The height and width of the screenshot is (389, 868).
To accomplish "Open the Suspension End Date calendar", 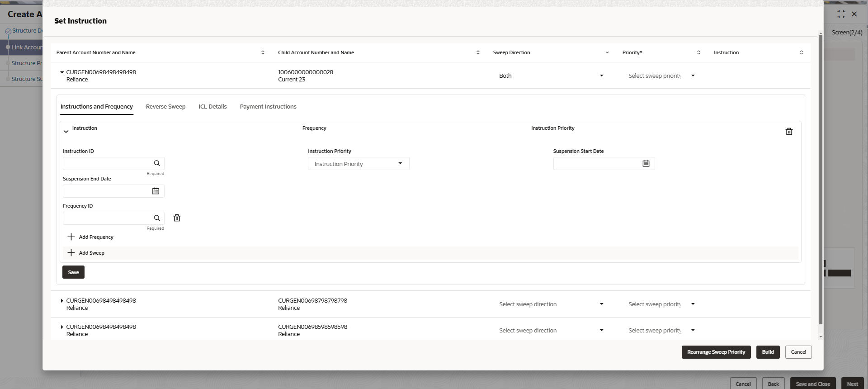I will (x=156, y=191).
